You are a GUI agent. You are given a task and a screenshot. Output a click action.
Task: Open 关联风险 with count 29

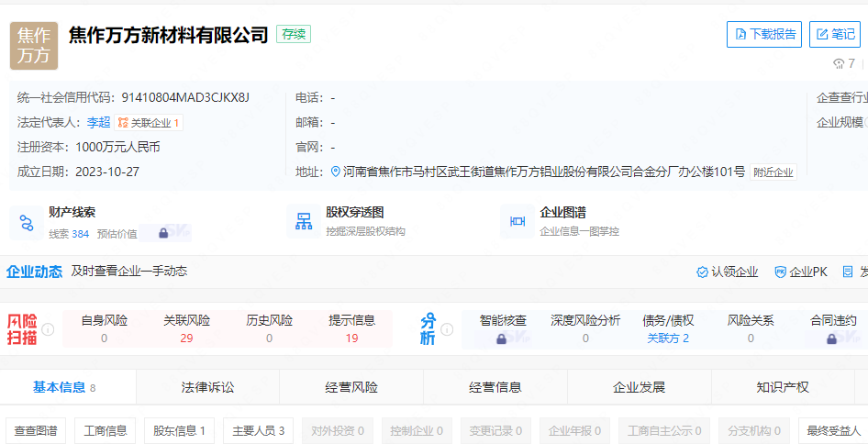point(186,328)
